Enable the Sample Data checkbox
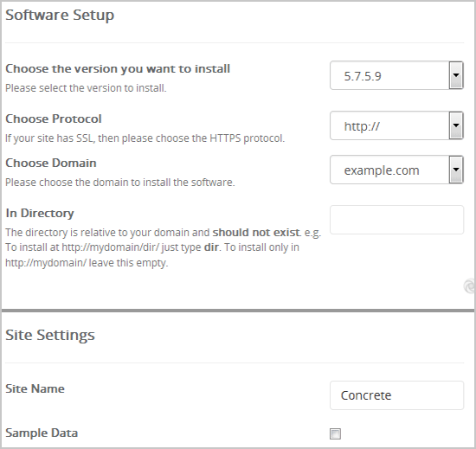Viewport: 476px width, 449px height. coord(336,433)
